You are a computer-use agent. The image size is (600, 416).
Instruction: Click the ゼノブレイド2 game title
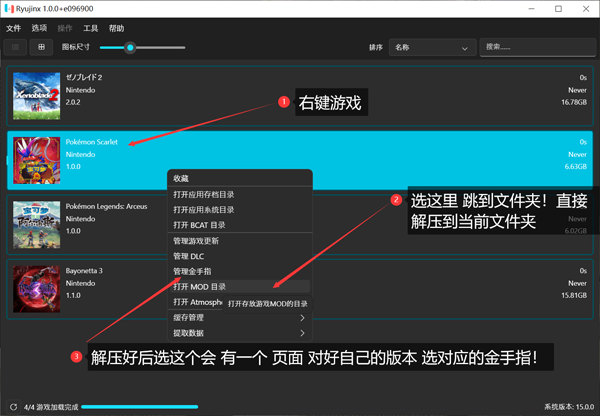(x=84, y=77)
